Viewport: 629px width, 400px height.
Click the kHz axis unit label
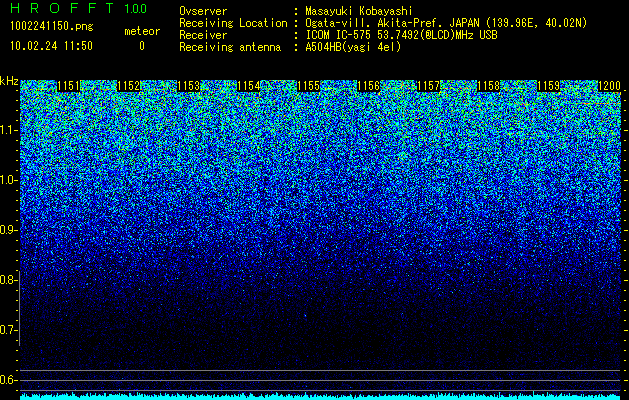9,81
